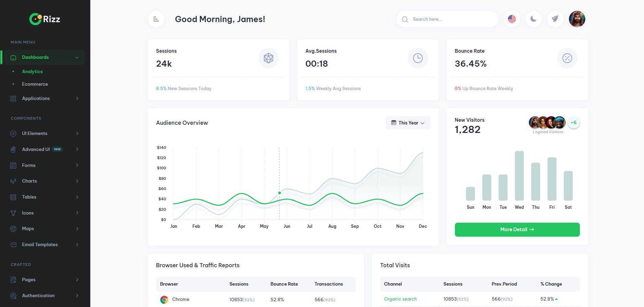644x307 pixels.
Task: Select the Analytics active menu item
Action: point(32,71)
